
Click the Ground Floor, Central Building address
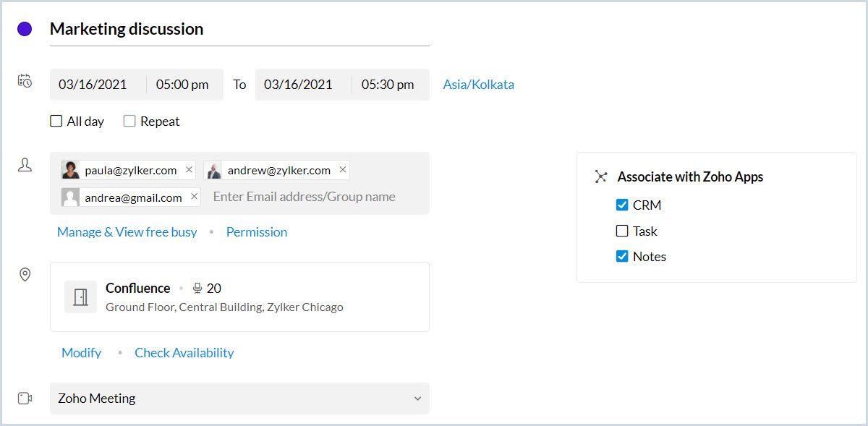tap(224, 307)
